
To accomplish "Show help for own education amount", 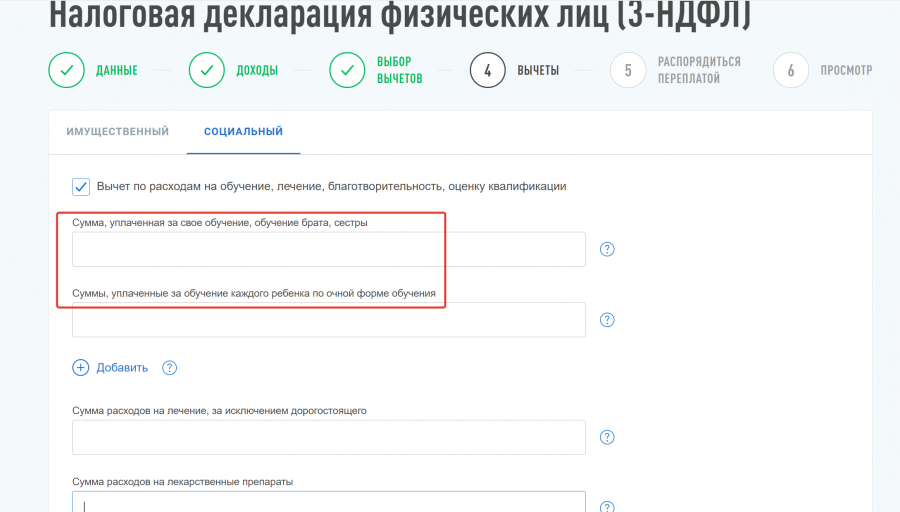I will tap(607, 249).
